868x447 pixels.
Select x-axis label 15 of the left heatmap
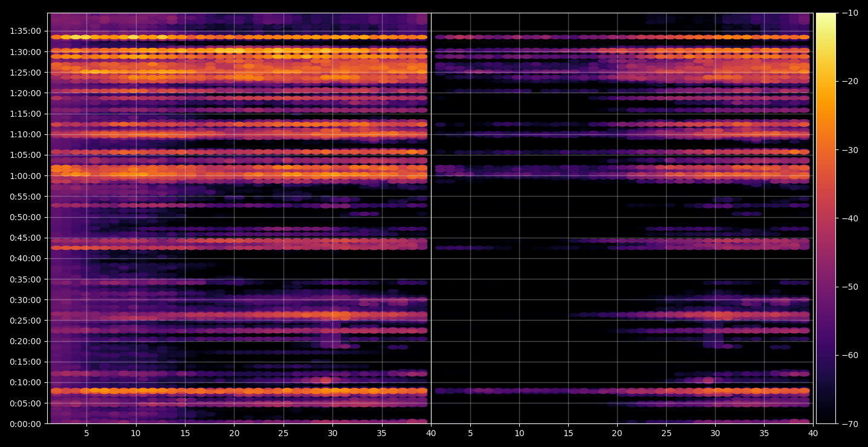click(x=185, y=433)
